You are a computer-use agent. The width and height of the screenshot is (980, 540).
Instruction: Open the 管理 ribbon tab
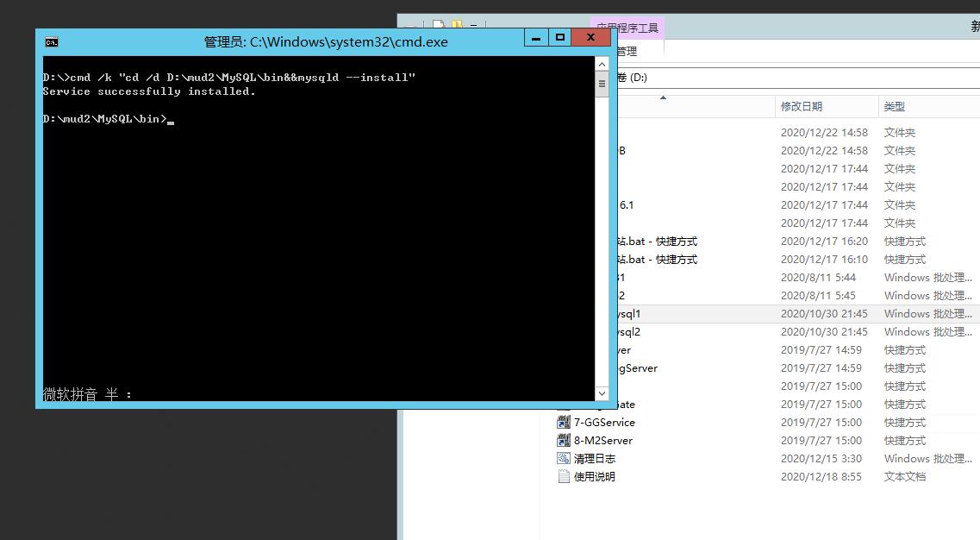coord(627,52)
